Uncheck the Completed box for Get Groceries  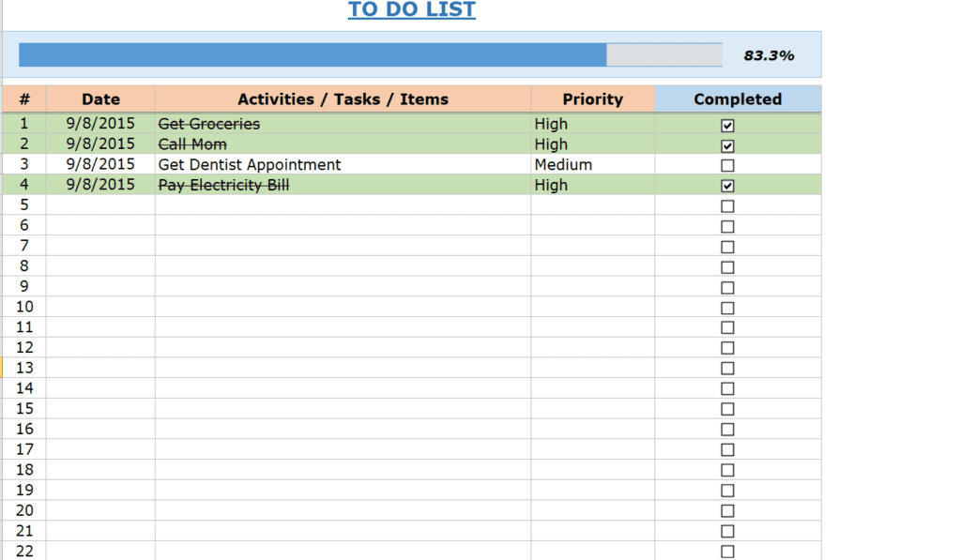pos(727,126)
